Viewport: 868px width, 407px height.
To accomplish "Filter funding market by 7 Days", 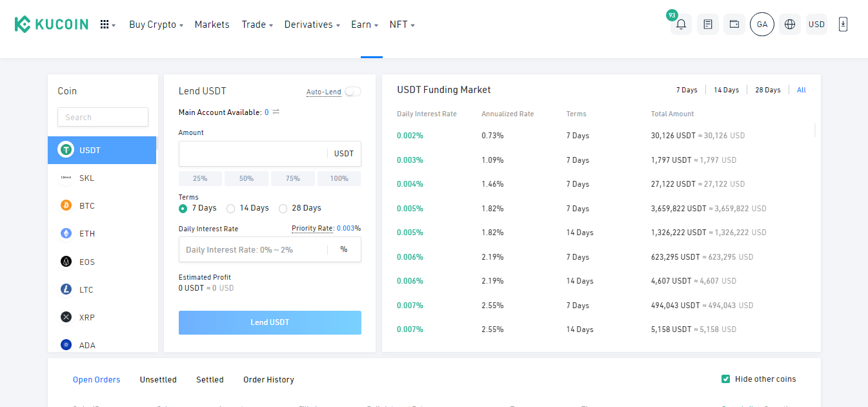I will point(687,90).
